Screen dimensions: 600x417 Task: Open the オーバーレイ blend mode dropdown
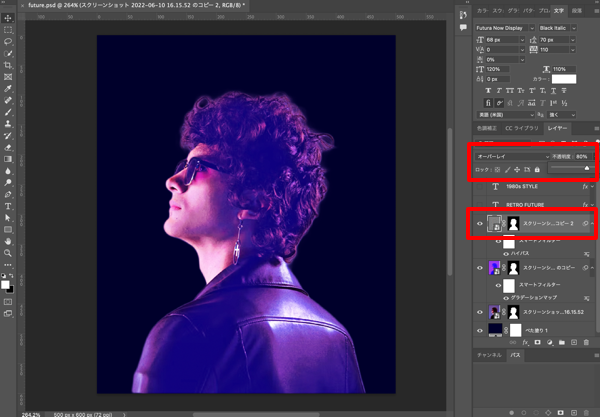click(x=512, y=156)
